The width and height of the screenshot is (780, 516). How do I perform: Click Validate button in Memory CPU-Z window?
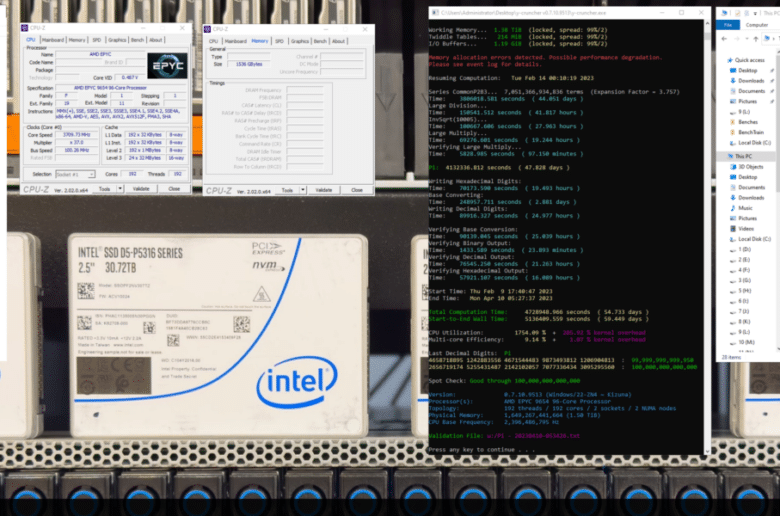pos(323,190)
